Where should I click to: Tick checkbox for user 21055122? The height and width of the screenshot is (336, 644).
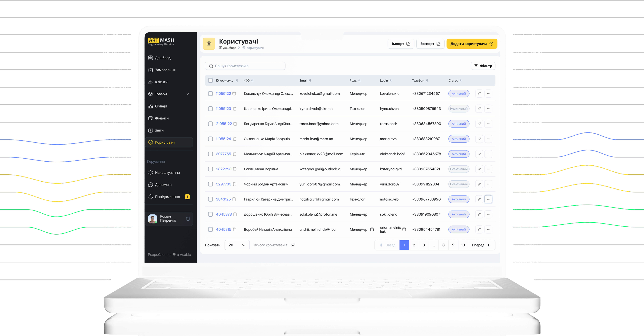[x=210, y=124]
